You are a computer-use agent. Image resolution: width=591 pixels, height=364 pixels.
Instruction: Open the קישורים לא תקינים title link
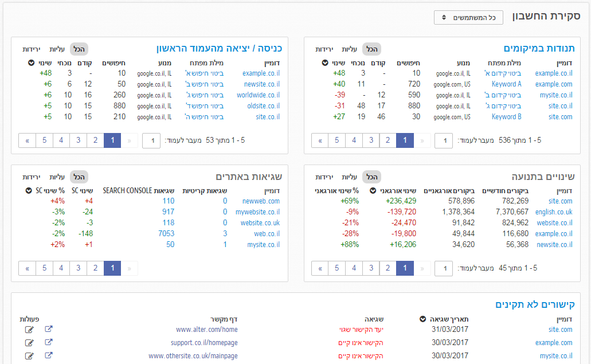click(x=535, y=304)
